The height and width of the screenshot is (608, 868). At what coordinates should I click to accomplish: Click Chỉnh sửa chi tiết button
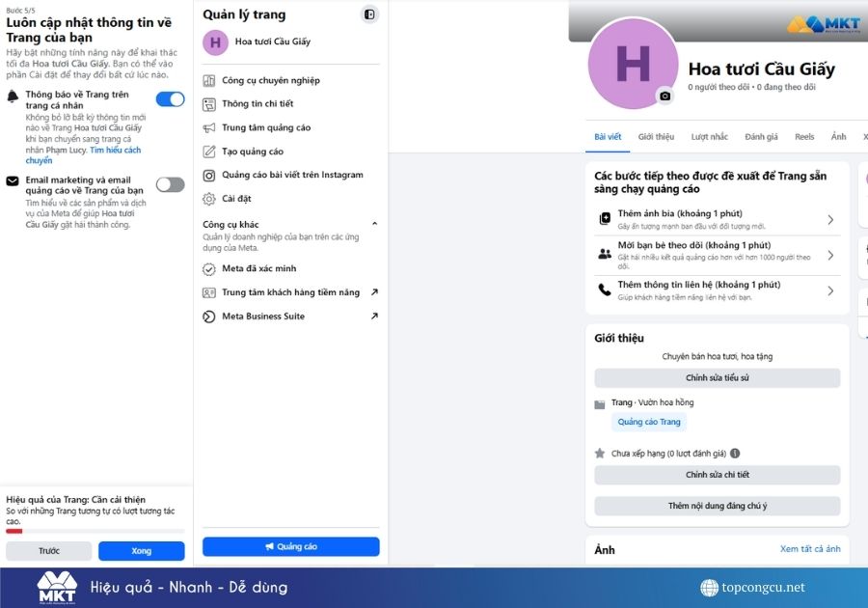(x=717, y=475)
